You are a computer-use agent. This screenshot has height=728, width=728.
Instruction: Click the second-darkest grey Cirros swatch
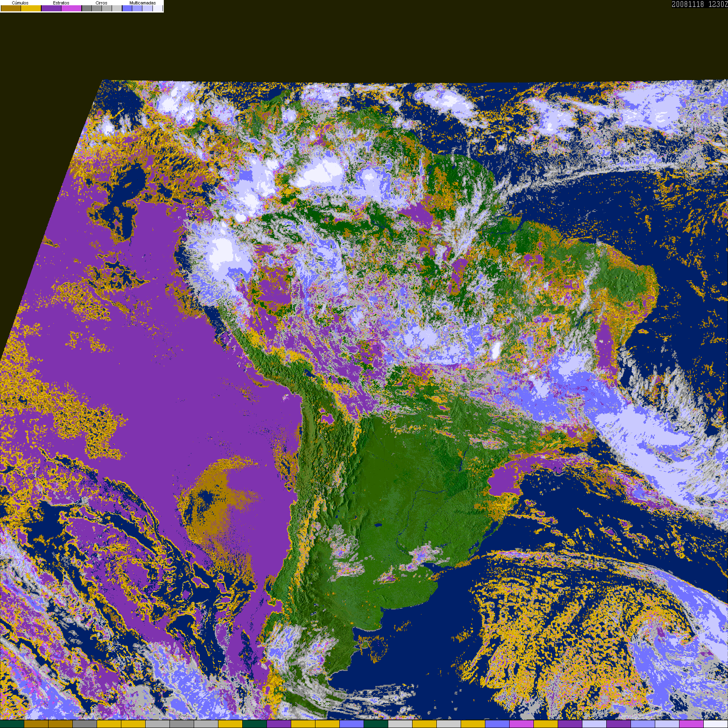(x=97, y=8)
